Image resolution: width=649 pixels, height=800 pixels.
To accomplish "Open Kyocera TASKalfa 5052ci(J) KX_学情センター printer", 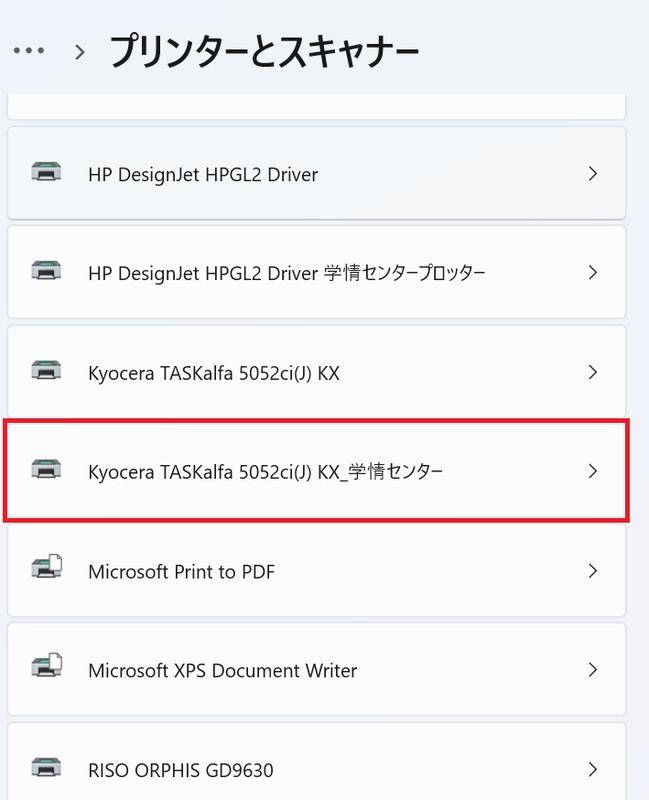I will point(316,471).
